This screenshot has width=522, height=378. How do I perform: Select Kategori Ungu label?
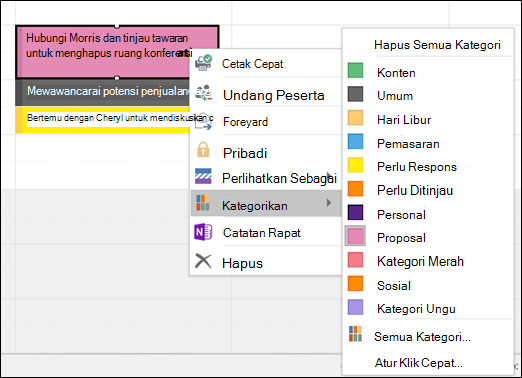click(x=416, y=309)
